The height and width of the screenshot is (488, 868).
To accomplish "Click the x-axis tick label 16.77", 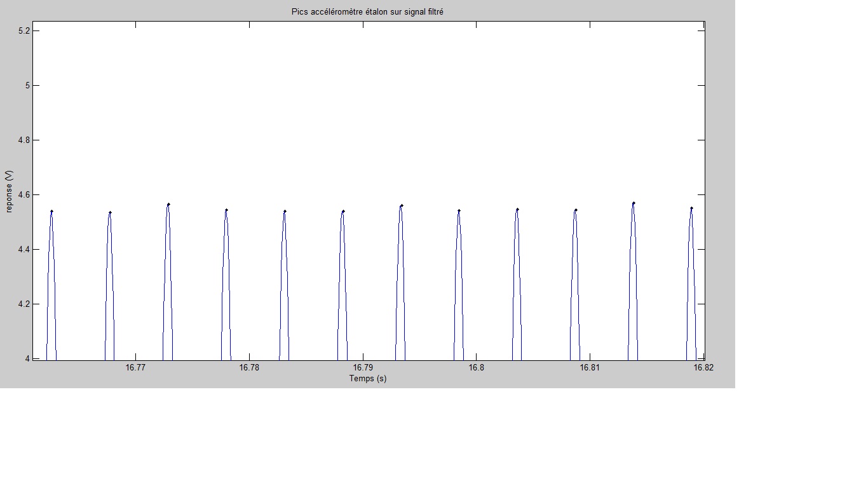I will (x=135, y=368).
